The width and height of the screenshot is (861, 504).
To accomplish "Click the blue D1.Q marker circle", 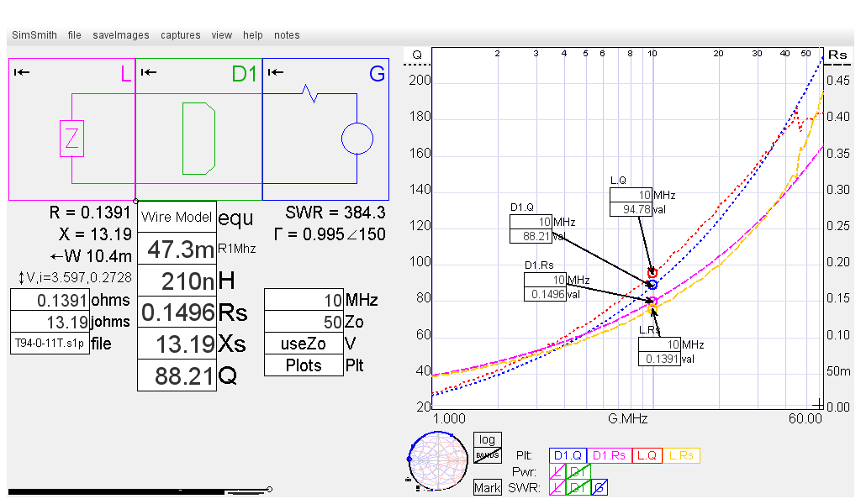I will click(x=652, y=285).
